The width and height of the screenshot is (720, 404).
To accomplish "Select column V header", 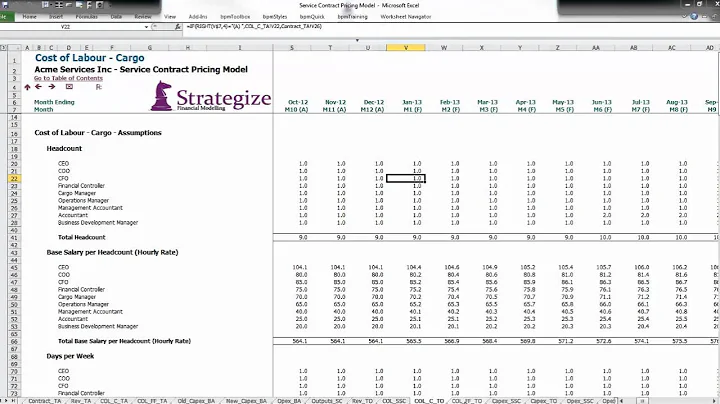I will [x=406, y=47].
